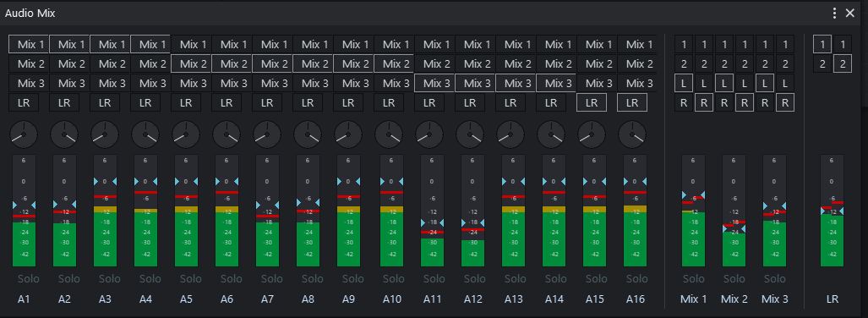
Task: Click the pan knob for channel A3
Action: pos(105,134)
